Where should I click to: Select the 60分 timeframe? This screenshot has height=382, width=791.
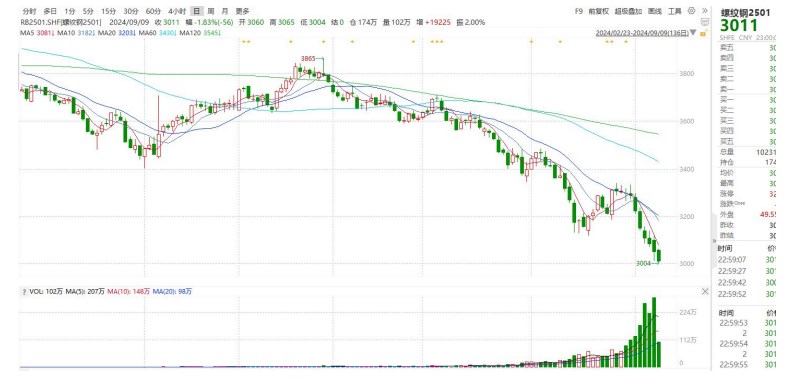pyautogui.click(x=153, y=11)
